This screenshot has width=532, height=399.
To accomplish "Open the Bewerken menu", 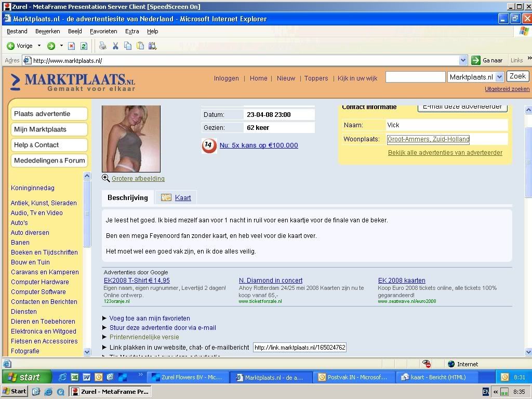I will point(47,31).
